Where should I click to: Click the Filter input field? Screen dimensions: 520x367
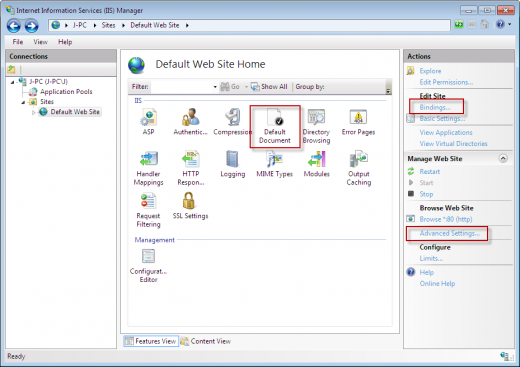point(182,87)
